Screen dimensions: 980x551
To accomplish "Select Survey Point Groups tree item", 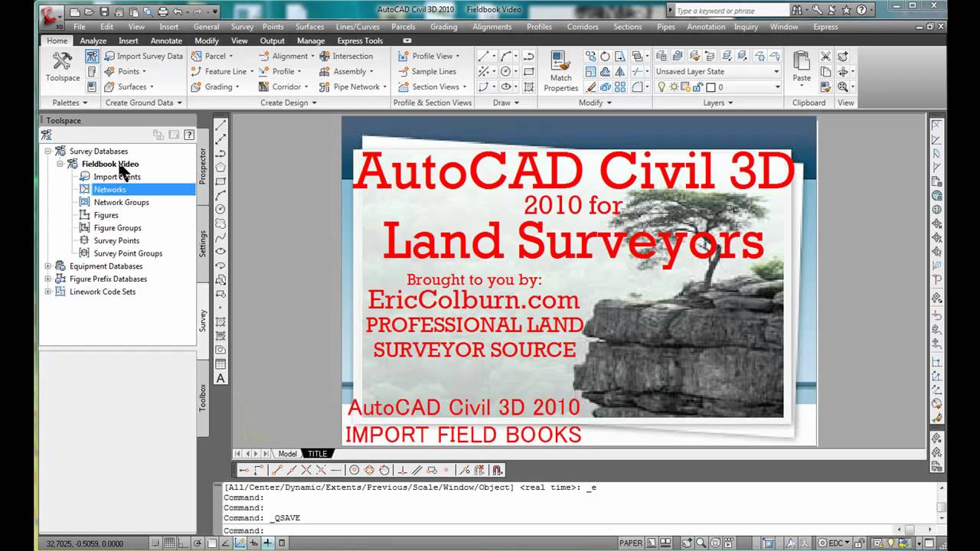I will tap(128, 253).
